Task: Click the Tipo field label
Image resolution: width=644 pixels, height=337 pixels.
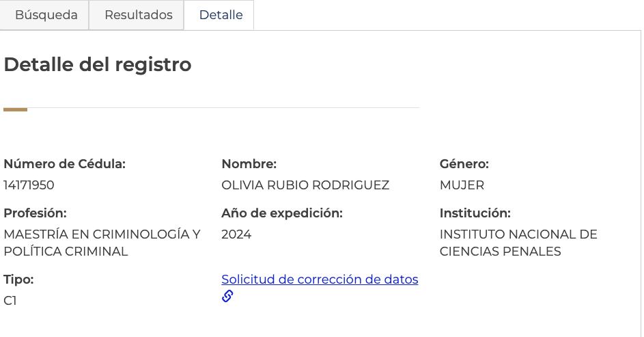Action: (18, 280)
